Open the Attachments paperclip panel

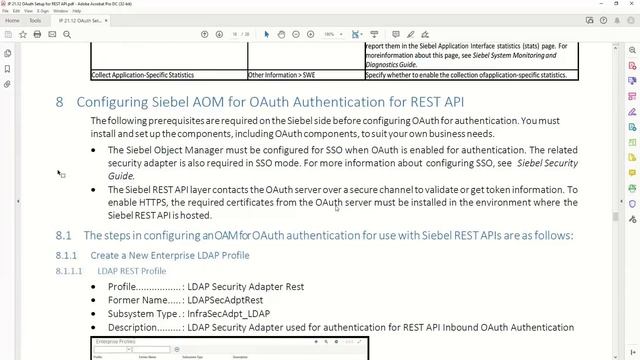7,84
